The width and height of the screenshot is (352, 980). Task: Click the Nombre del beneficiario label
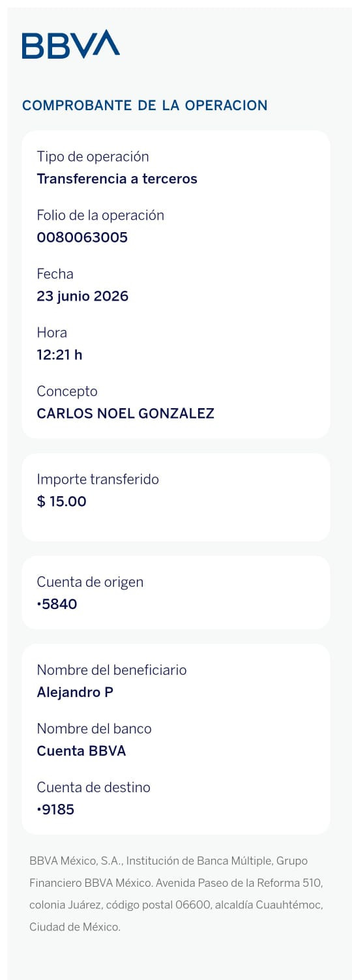click(x=112, y=670)
